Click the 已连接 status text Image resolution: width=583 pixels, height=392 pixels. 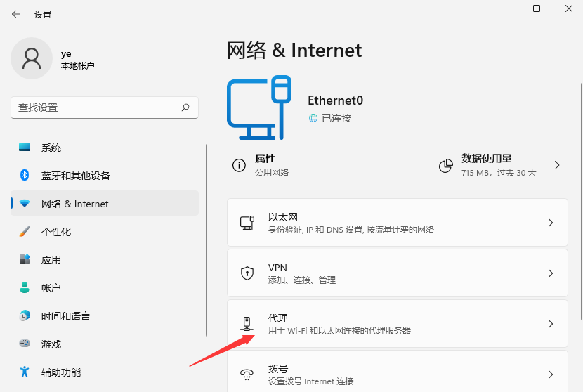pos(336,118)
